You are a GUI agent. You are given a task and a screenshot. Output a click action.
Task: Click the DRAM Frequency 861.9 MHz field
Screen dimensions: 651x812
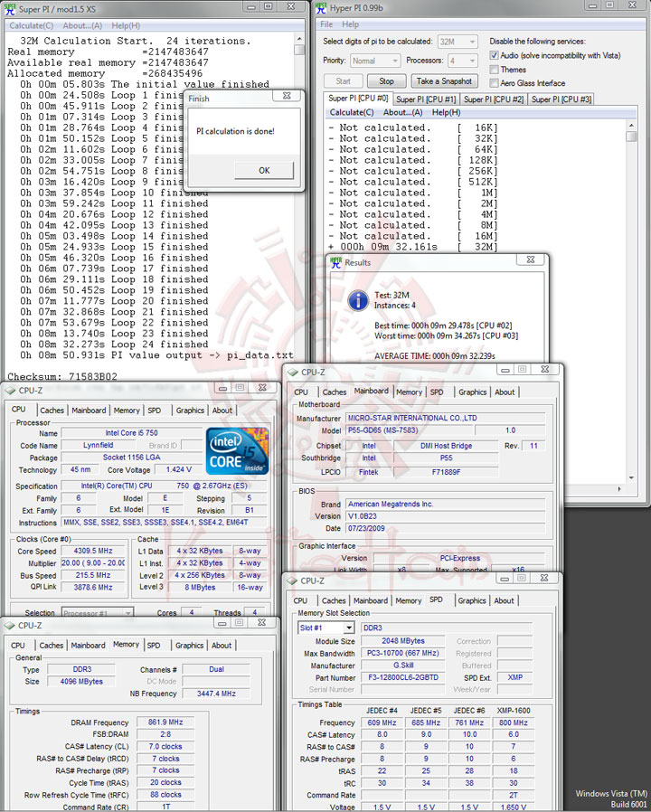tap(165, 722)
